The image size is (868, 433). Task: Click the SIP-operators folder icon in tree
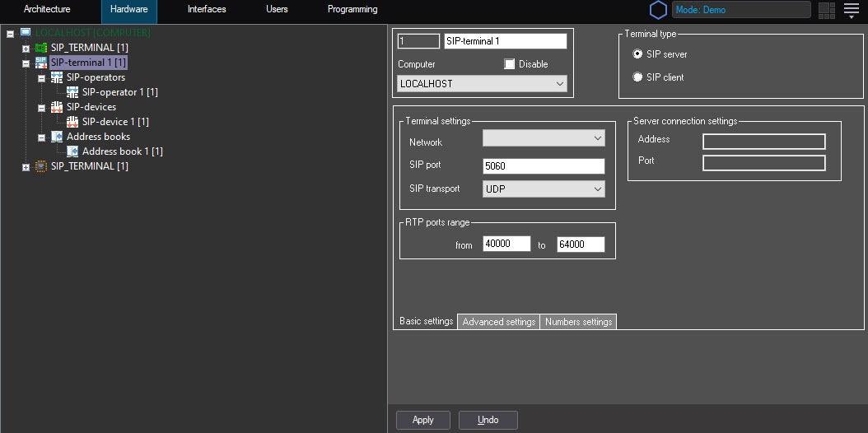[x=57, y=77]
